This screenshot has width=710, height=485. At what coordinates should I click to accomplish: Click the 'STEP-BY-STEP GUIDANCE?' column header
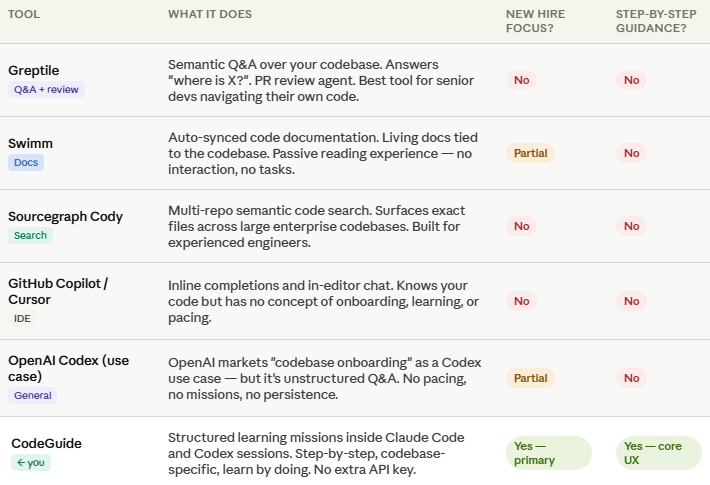tap(656, 21)
